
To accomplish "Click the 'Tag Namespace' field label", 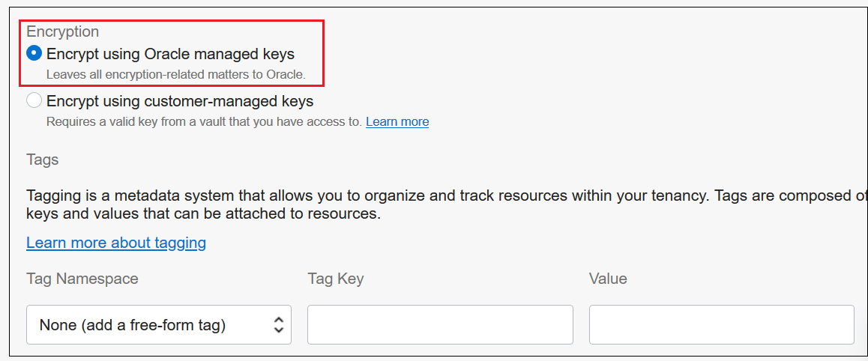I will coord(82,279).
